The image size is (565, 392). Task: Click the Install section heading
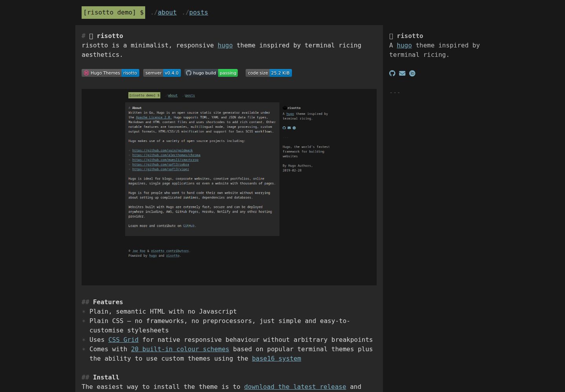(x=106, y=377)
